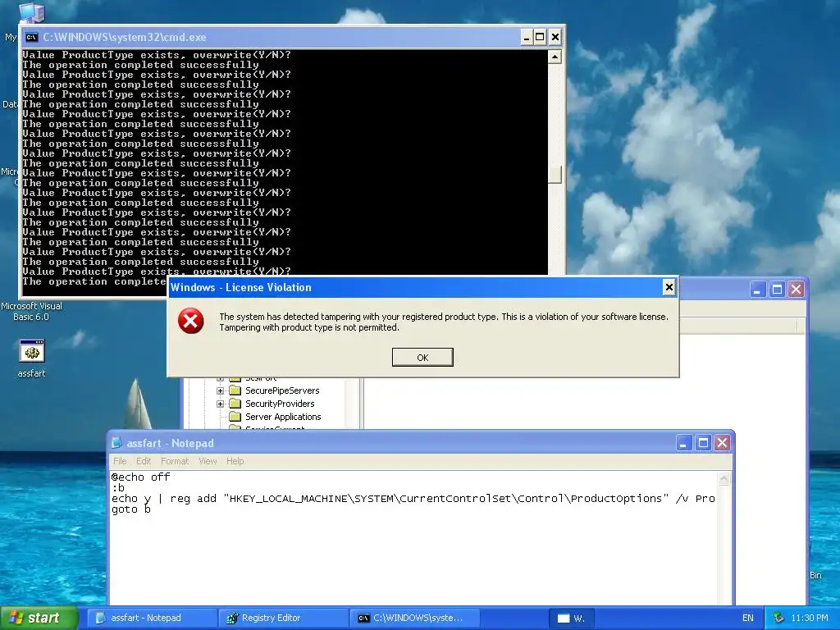
Task: Open Notepad File menu
Action: (120, 461)
